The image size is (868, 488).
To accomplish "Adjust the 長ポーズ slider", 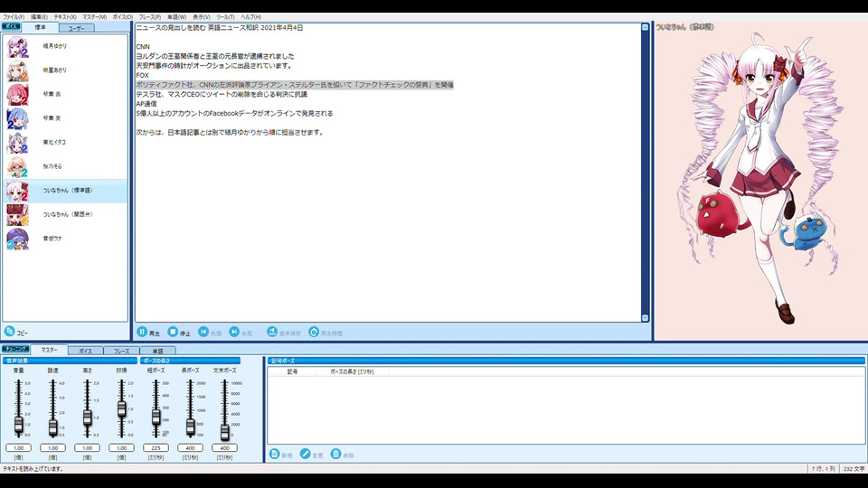I will point(190,426).
